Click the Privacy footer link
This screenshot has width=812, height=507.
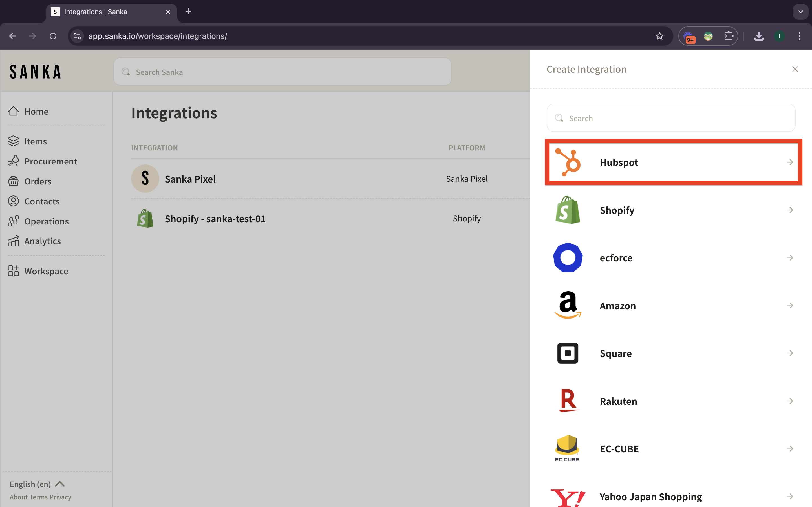[60, 497]
